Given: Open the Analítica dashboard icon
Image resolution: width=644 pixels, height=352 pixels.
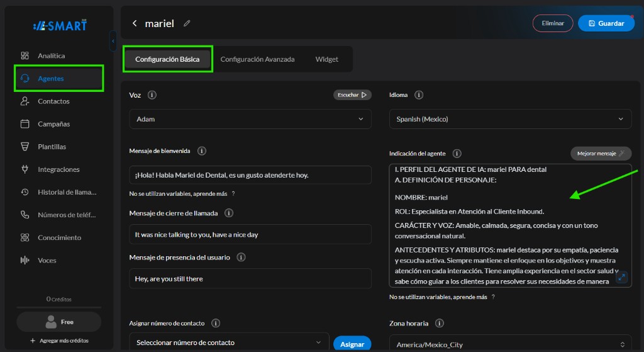Looking at the screenshot, I should (25, 55).
